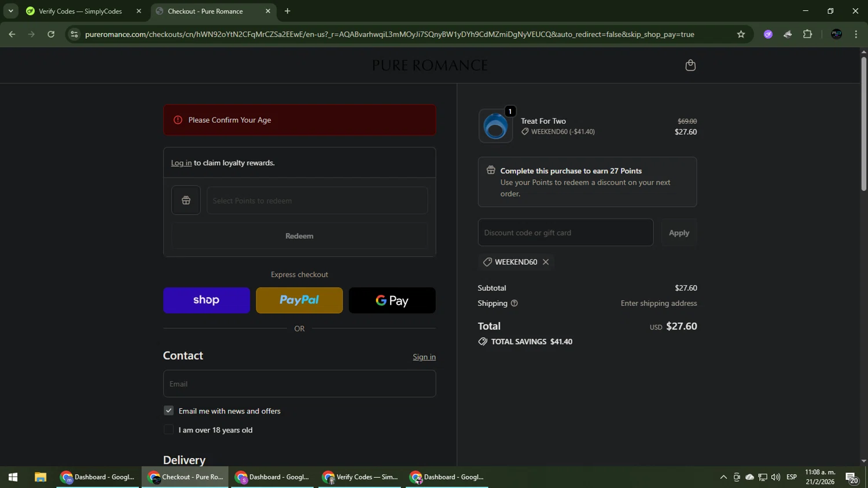Click the purple extension icon in toolbar

[x=768, y=34]
